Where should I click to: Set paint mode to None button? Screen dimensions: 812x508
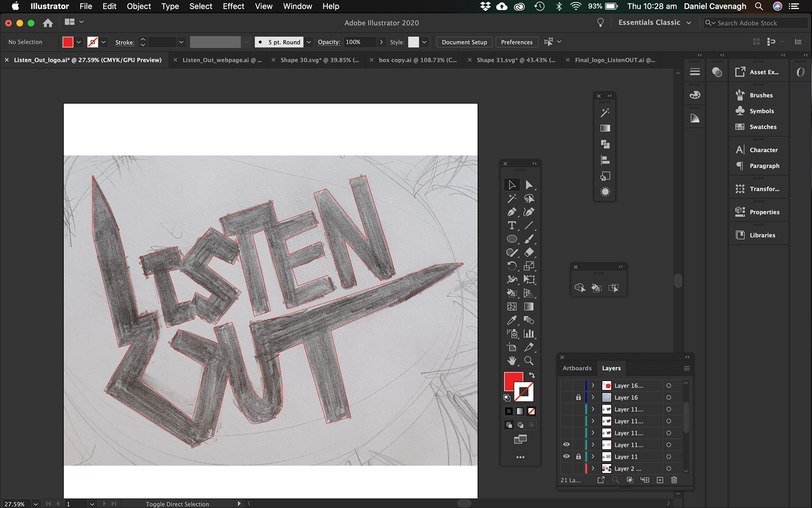click(532, 411)
